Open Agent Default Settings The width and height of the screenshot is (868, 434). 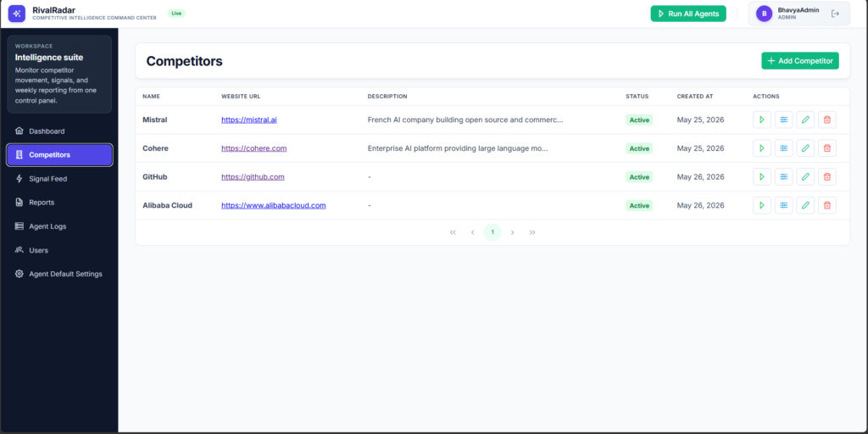[x=59, y=274]
